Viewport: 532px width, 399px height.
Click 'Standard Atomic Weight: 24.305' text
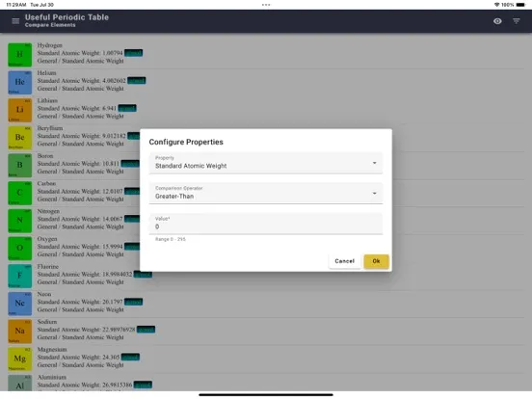(78, 358)
